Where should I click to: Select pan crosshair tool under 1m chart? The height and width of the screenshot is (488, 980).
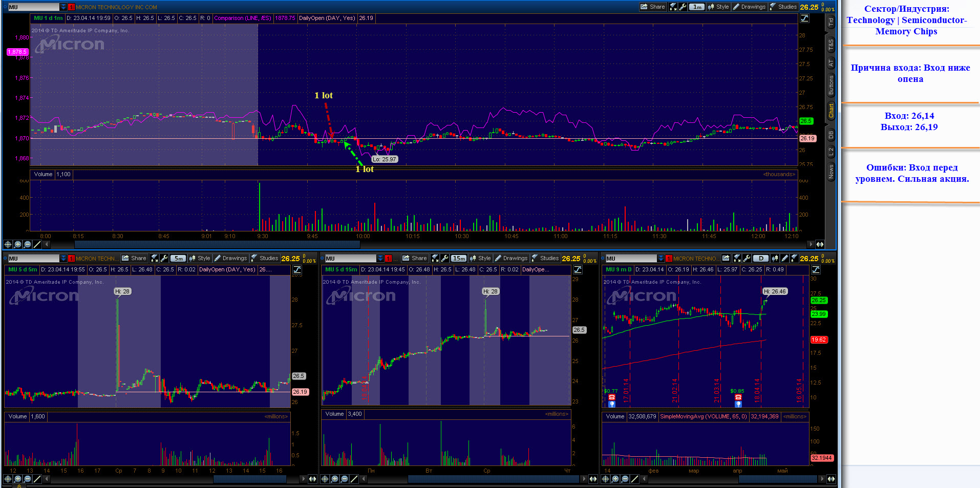click(8, 244)
